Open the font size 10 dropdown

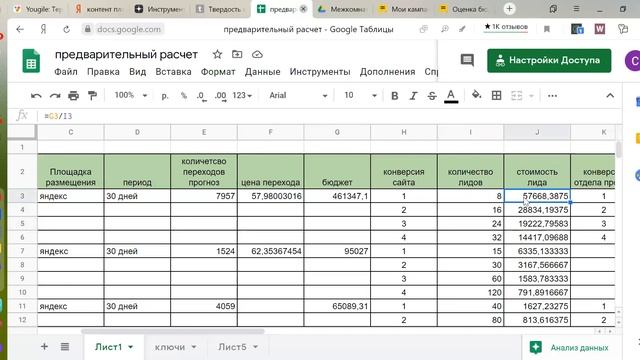pos(360,96)
